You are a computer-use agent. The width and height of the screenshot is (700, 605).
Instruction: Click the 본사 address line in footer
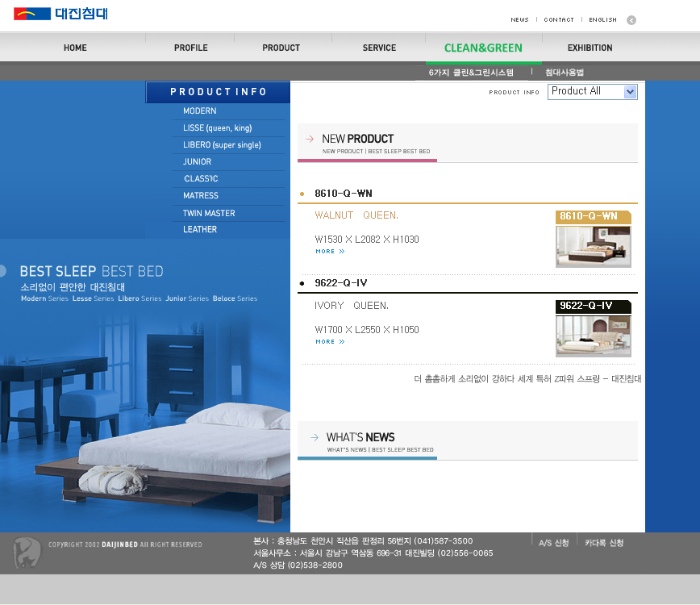(x=363, y=541)
